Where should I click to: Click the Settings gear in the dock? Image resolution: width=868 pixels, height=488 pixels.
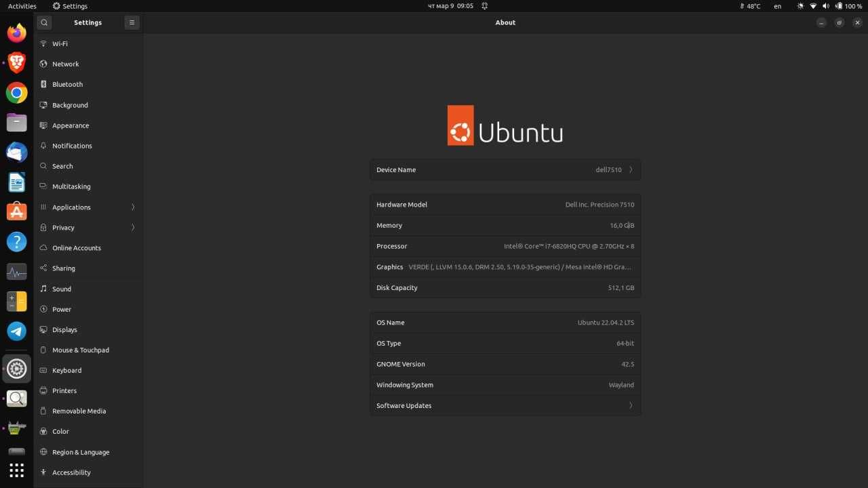(x=17, y=369)
